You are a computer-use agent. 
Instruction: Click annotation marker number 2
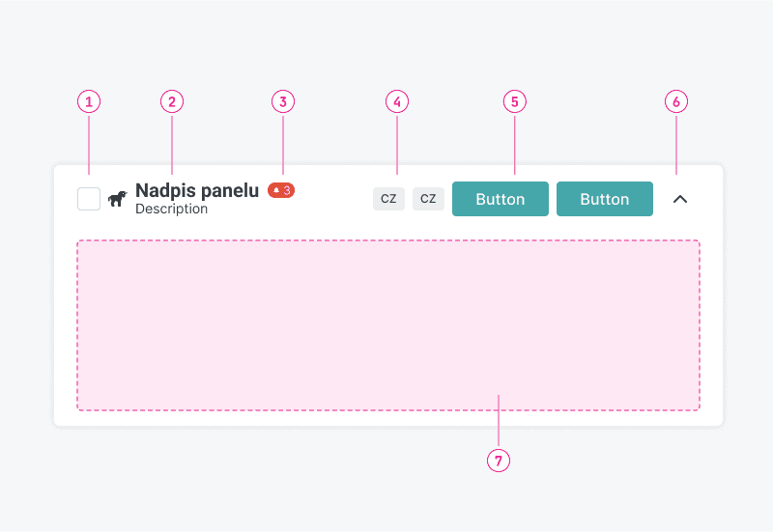(x=171, y=101)
